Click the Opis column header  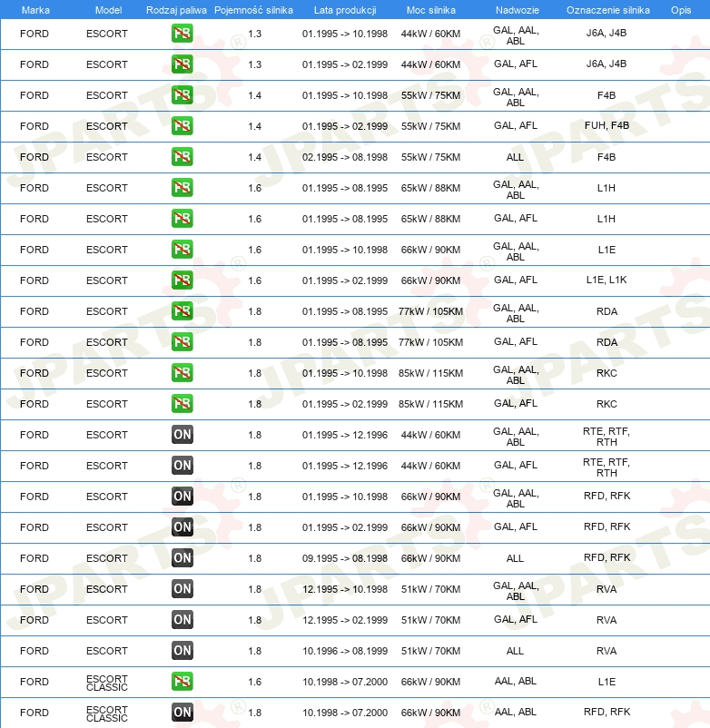681,10
